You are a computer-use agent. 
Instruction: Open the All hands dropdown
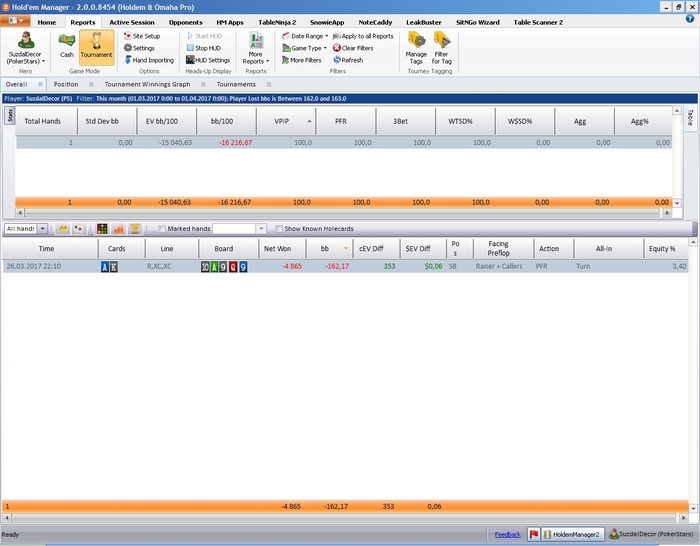[42, 229]
